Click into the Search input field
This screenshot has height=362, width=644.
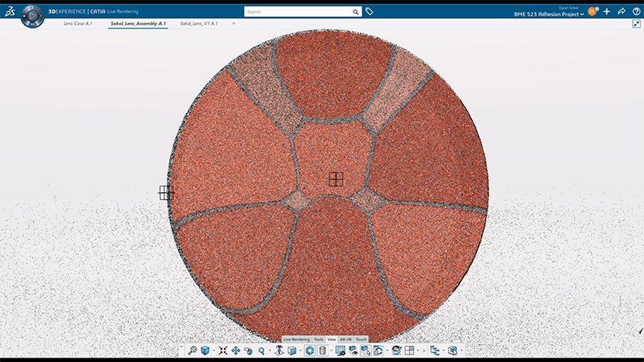(300, 12)
